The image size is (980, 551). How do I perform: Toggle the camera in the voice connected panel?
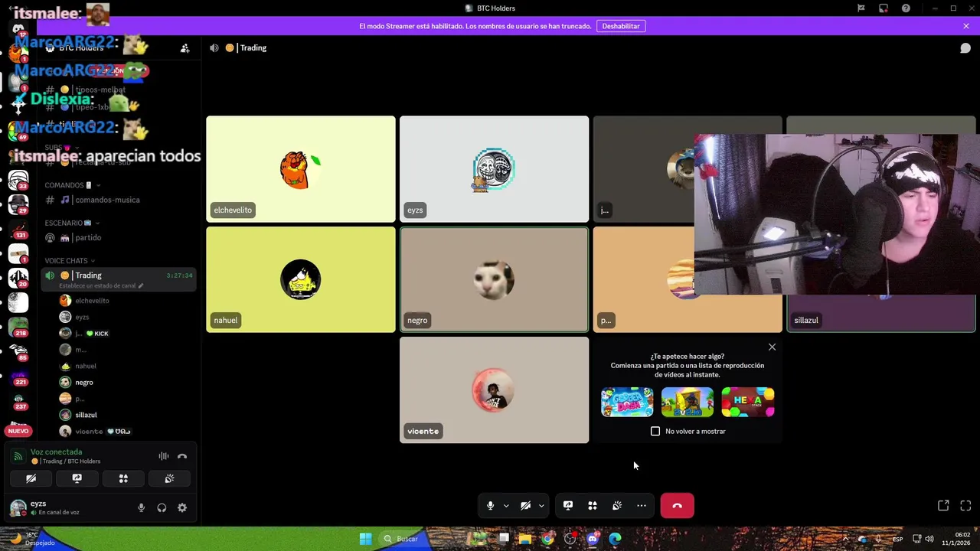pos(31,478)
